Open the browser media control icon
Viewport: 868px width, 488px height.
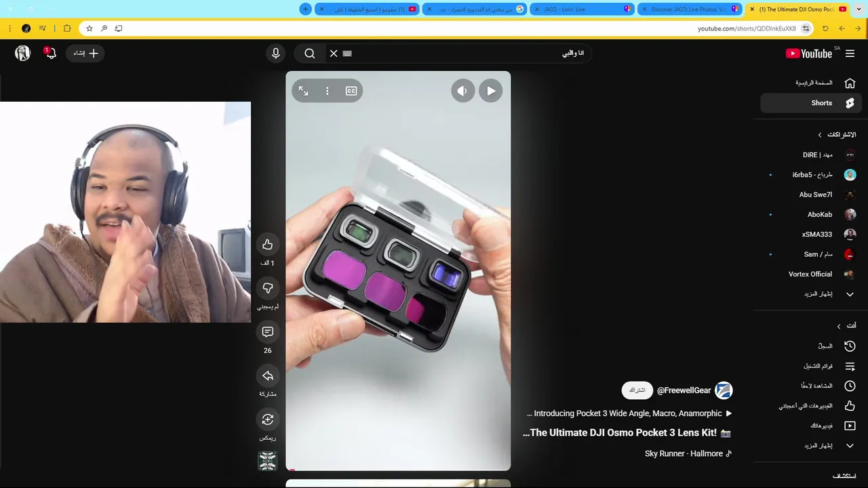pos(43,28)
